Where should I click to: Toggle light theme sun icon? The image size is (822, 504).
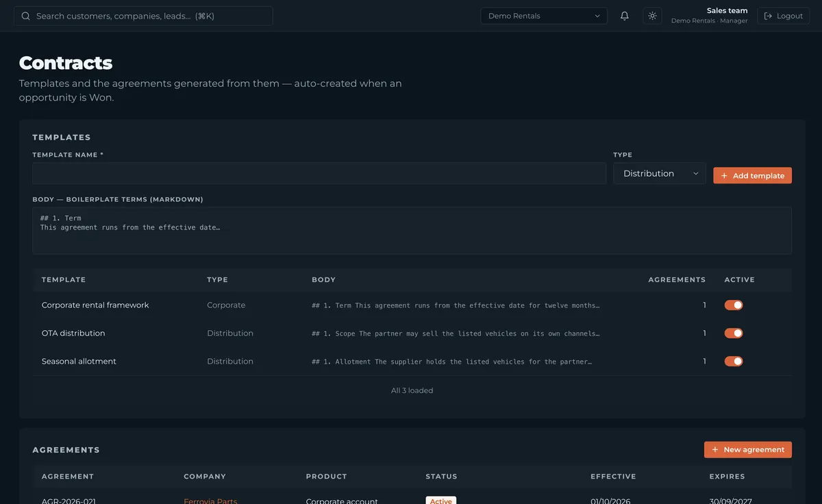[652, 16]
